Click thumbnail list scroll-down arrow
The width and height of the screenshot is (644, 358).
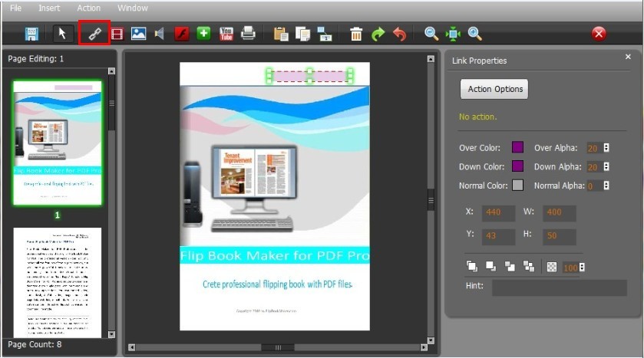(x=111, y=334)
